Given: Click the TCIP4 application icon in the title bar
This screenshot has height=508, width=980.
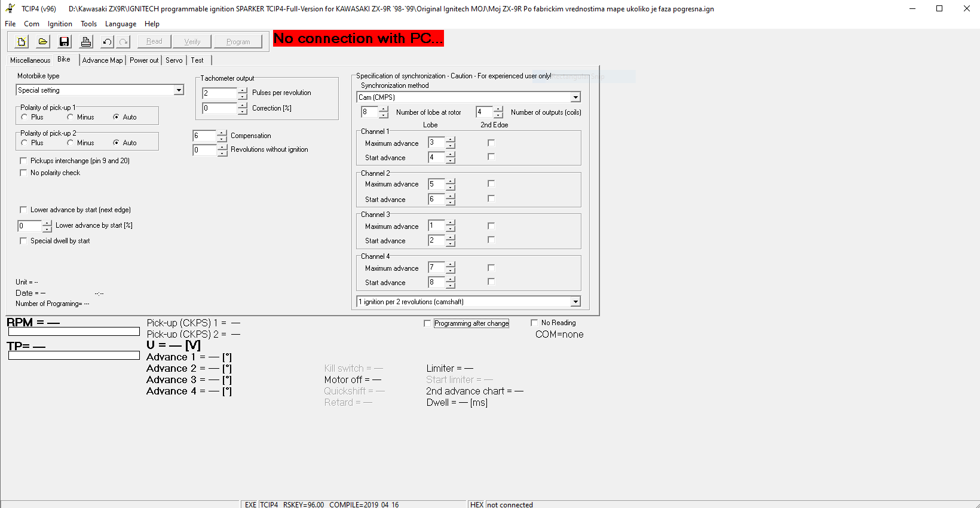Looking at the screenshot, I should tap(10, 8).
